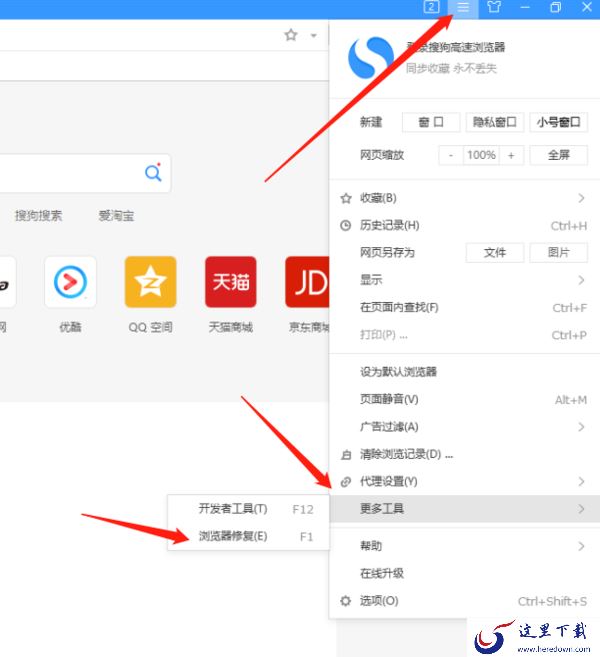
Task: Click the QQ 空间 label text
Action: pos(150,327)
